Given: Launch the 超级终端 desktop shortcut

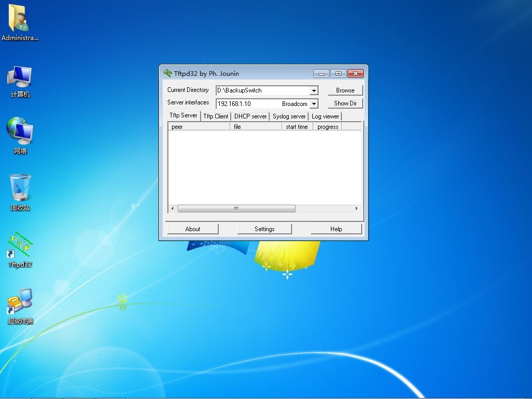Looking at the screenshot, I should pos(20,307).
